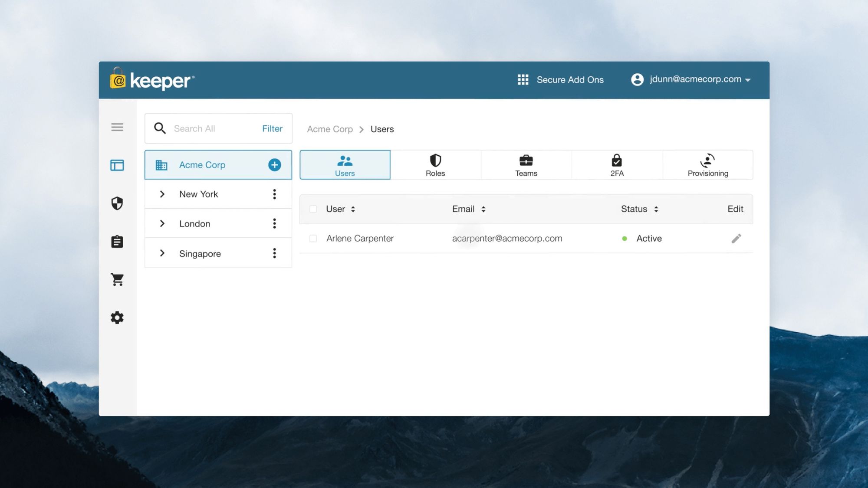
Task: Switch to the Provisioning tab
Action: pos(708,165)
